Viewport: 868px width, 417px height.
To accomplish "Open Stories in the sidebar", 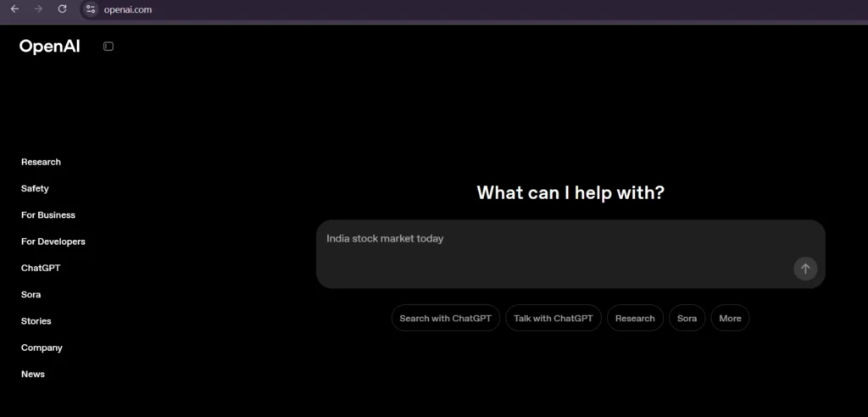I will (36, 321).
